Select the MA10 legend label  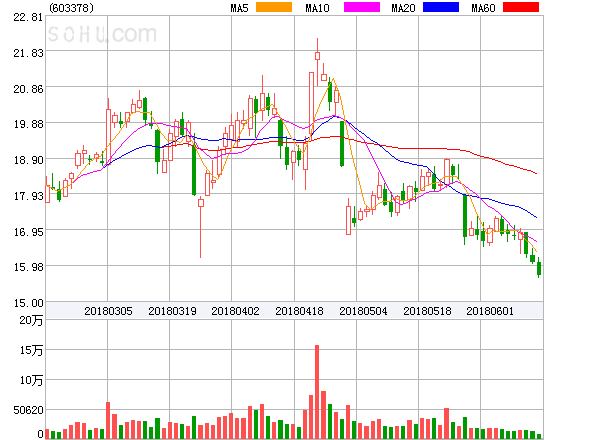click(x=317, y=8)
